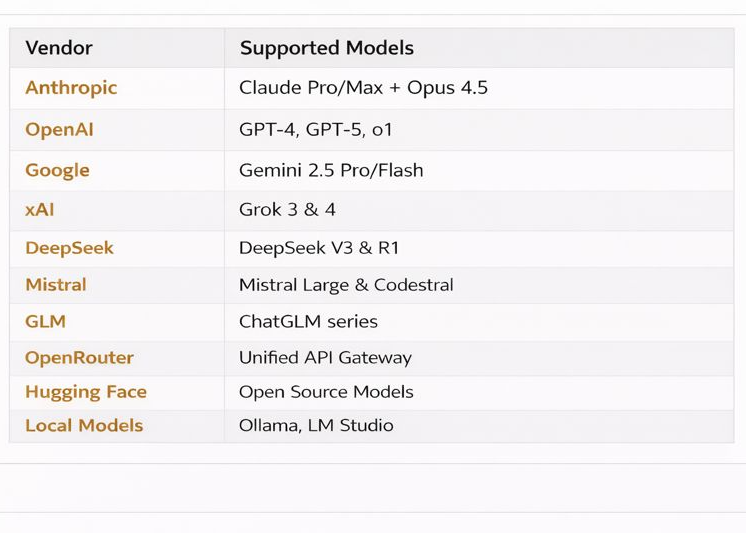Click the Vendor column header
Image resolution: width=746 pixels, height=533 pixels.
click(59, 48)
